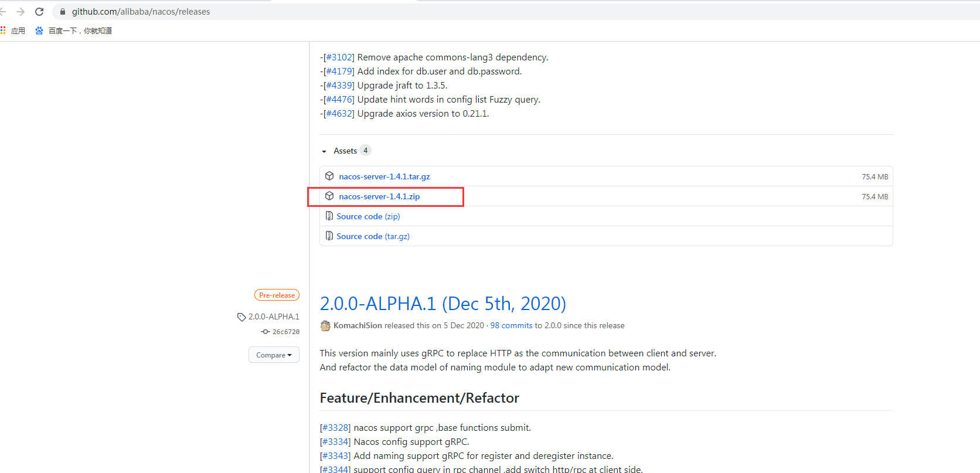Click the 75.4 MB size of tar.gz
The width and height of the screenshot is (980, 473).
(x=874, y=176)
